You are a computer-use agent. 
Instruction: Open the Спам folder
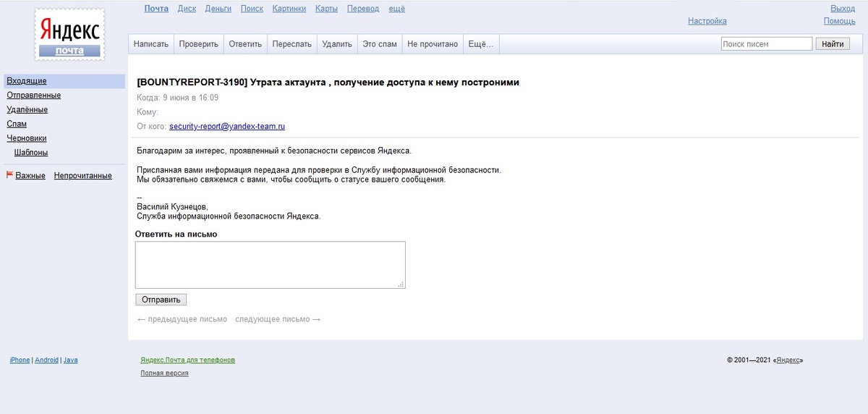[x=17, y=124]
